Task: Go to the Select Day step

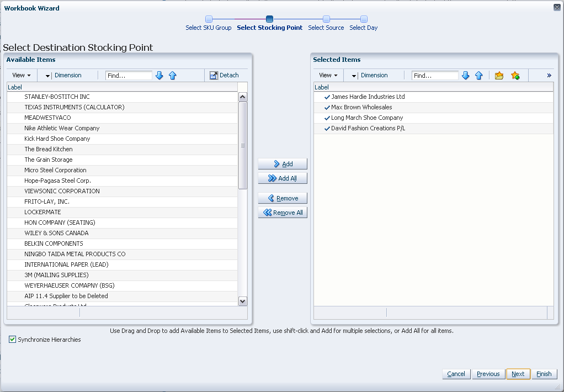Action: (x=363, y=23)
